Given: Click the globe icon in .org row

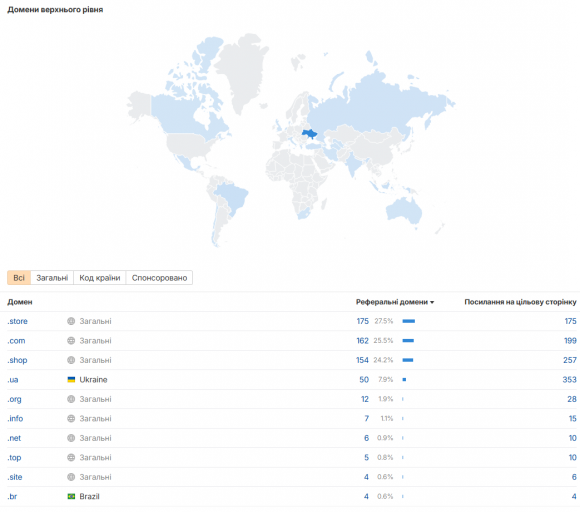Looking at the screenshot, I should (x=71, y=399).
